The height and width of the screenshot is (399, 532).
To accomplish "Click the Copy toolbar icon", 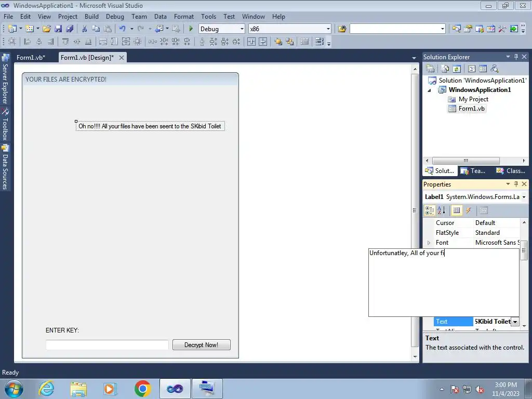I will click(x=96, y=29).
